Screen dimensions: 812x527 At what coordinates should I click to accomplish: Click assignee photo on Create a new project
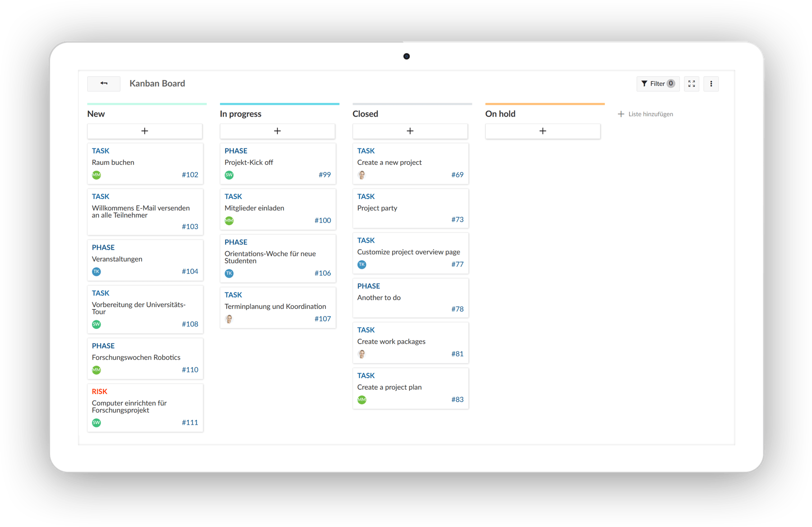pos(362,175)
